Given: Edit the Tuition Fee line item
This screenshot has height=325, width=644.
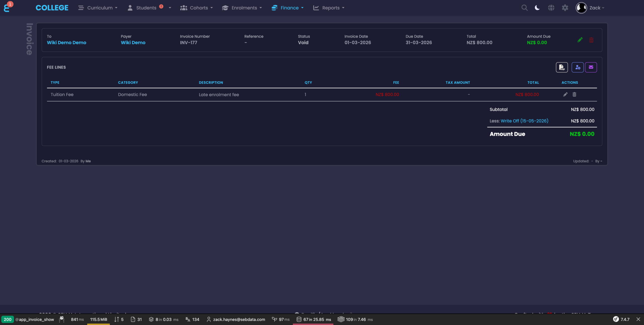Looking at the screenshot, I should click(565, 95).
